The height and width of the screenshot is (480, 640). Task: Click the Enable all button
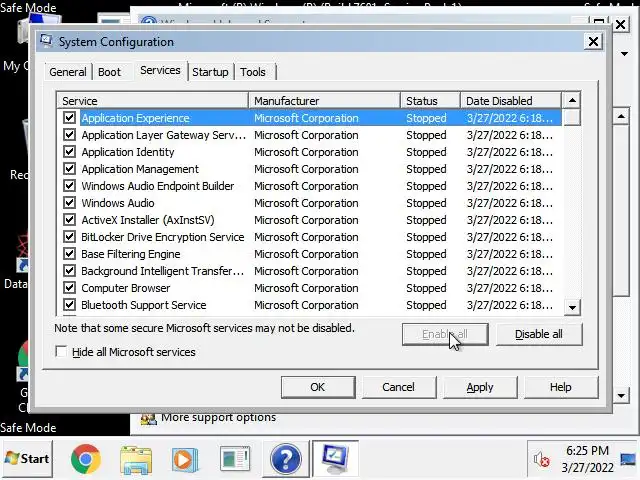[445, 334]
